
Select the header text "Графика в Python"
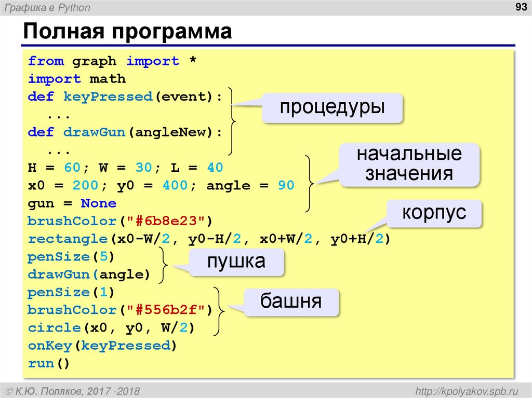coord(47,7)
